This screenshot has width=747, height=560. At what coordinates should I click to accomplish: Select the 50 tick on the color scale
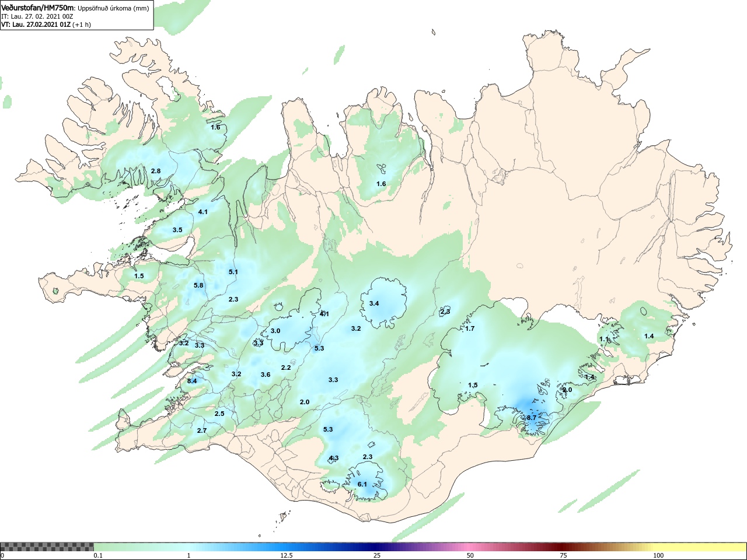click(x=470, y=555)
